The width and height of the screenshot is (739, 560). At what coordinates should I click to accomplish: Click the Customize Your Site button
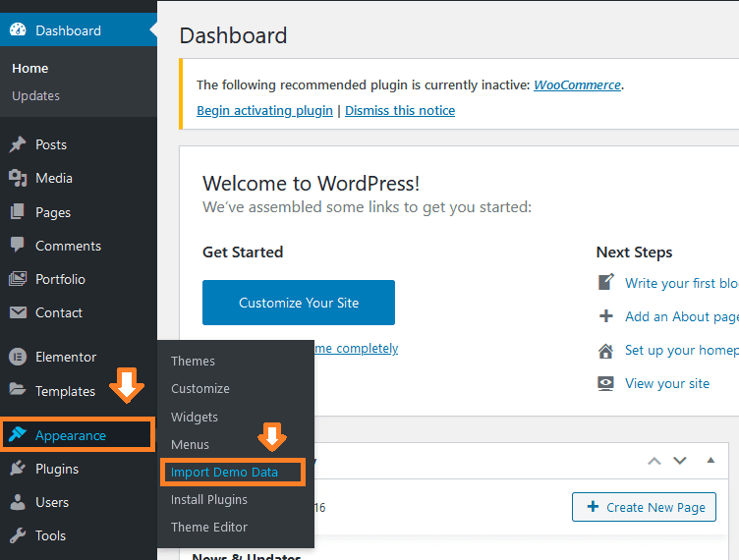click(299, 303)
